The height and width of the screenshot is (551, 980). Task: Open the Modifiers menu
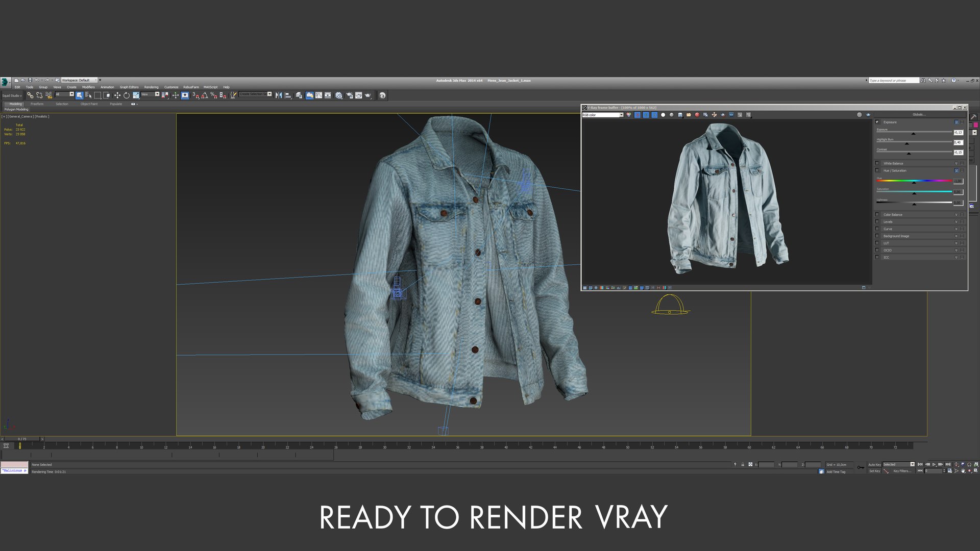pos(88,87)
